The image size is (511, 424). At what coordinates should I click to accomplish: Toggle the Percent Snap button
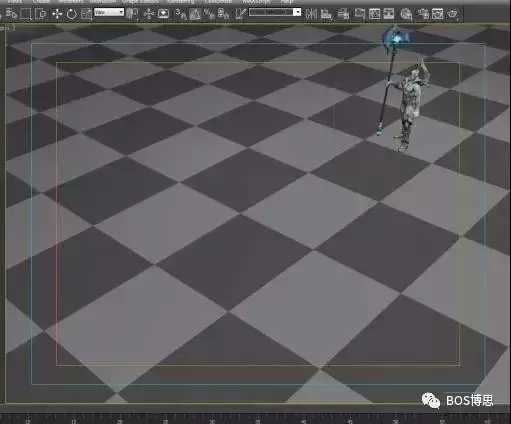click(x=209, y=14)
